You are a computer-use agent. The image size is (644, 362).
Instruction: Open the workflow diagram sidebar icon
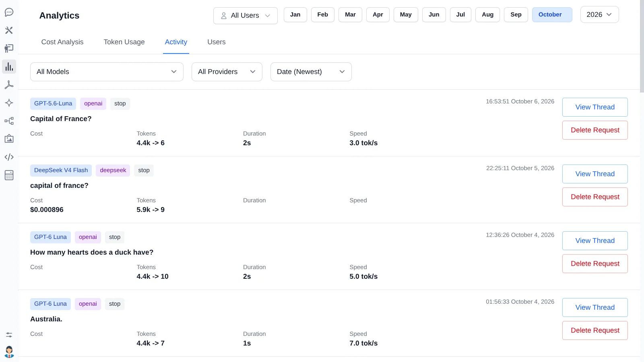point(9,121)
